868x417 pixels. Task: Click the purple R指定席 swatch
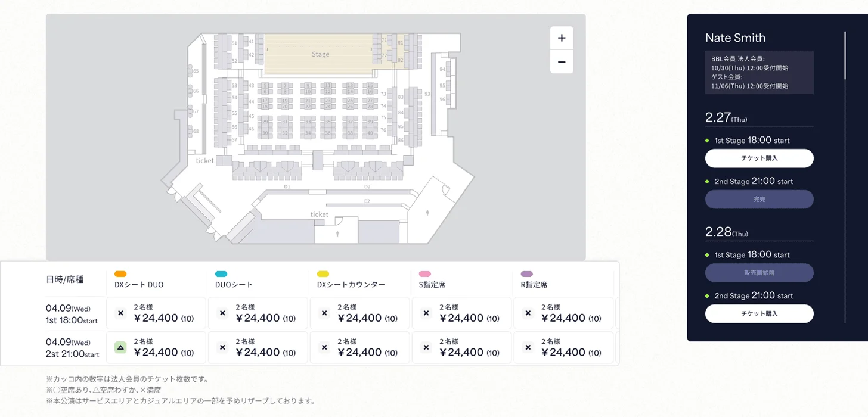[x=526, y=274]
